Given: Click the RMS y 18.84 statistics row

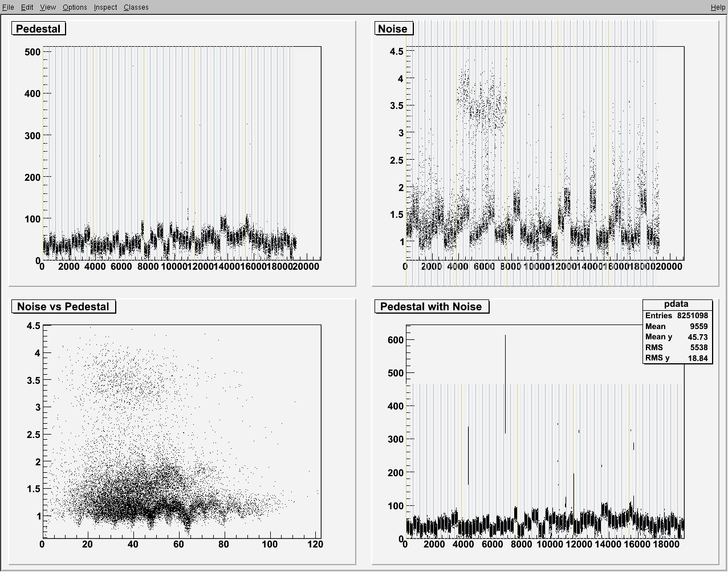Looking at the screenshot, I should point(677,358).
